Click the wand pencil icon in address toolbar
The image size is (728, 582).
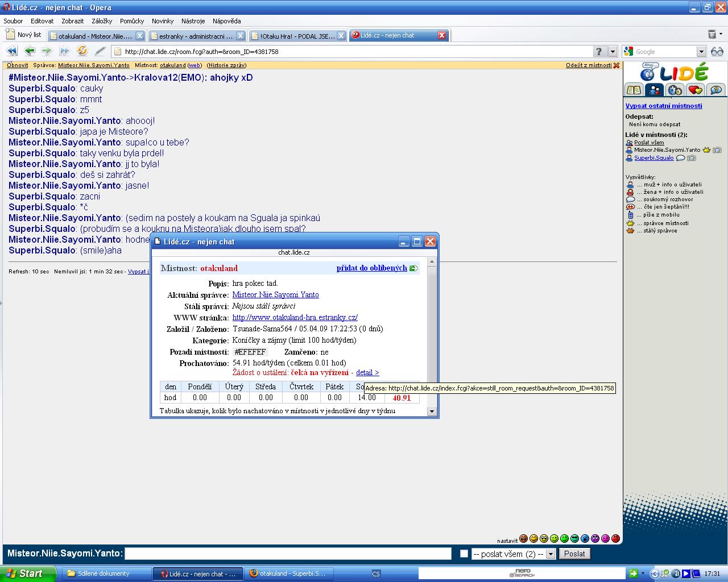[100, 51]
